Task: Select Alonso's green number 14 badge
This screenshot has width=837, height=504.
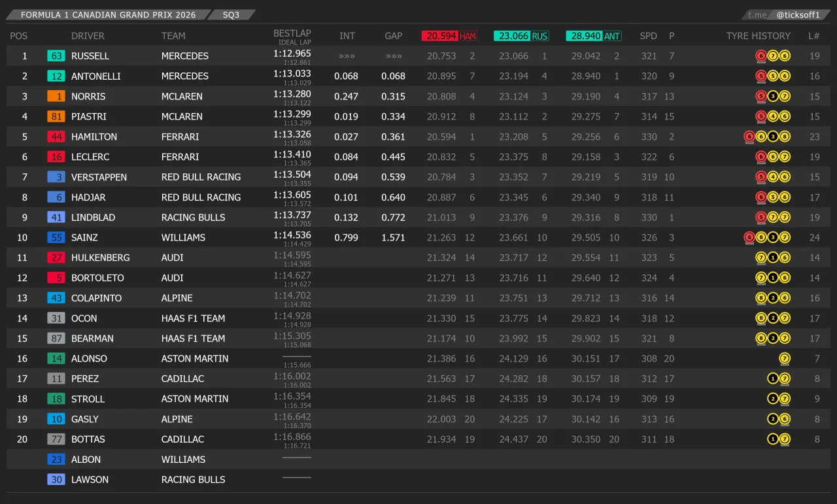Action: (x=56, y=359)
